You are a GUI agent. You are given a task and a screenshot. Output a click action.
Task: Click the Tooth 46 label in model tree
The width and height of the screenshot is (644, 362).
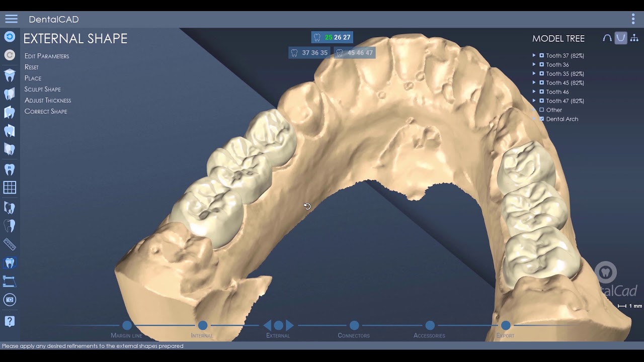(557, 92)
